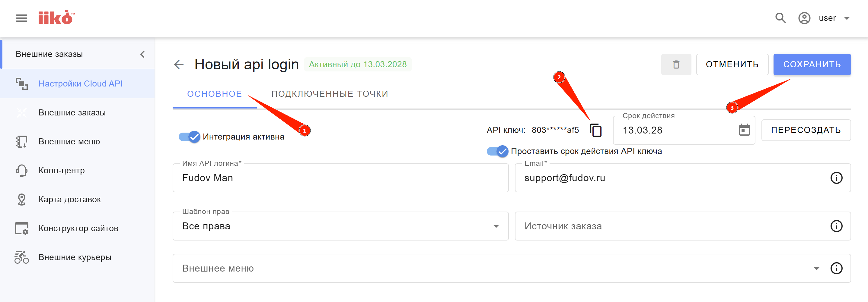
Task: Show info for the Email field
Action: pos(836,178)
